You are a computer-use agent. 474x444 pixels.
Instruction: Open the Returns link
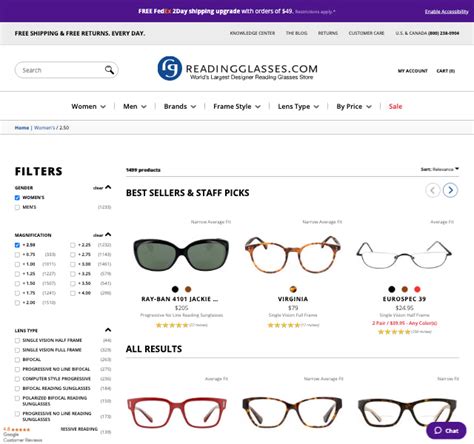pyautogui.click(x=328, y=33)
